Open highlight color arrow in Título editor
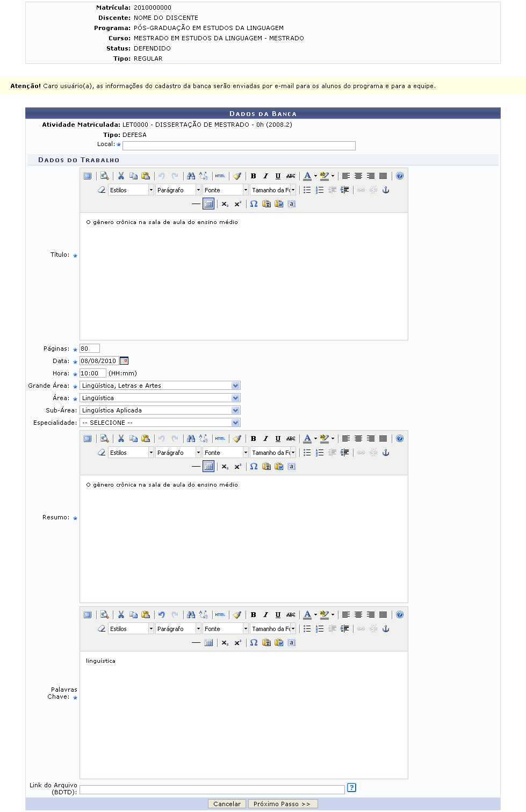526x812 pixels. point(333,176)
